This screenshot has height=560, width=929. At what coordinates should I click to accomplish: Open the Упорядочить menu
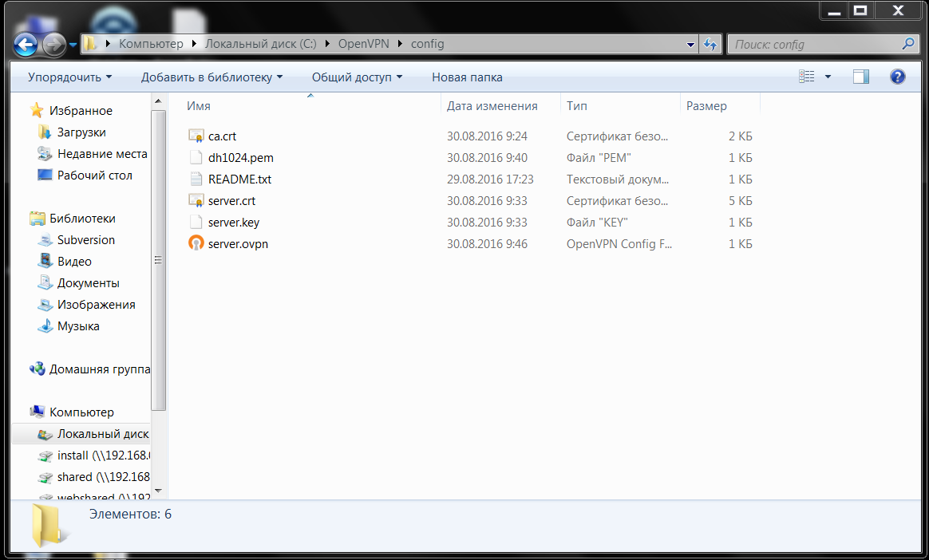click(69, 77)
